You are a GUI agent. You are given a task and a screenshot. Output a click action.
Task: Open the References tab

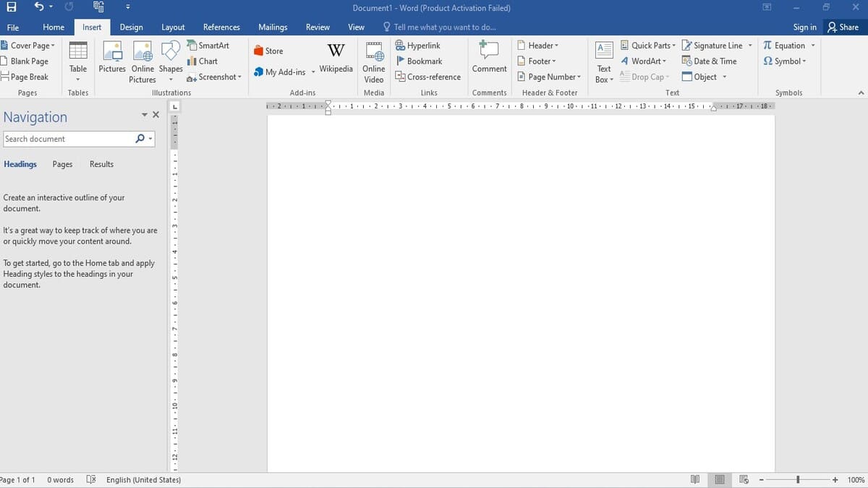point(221,27)
